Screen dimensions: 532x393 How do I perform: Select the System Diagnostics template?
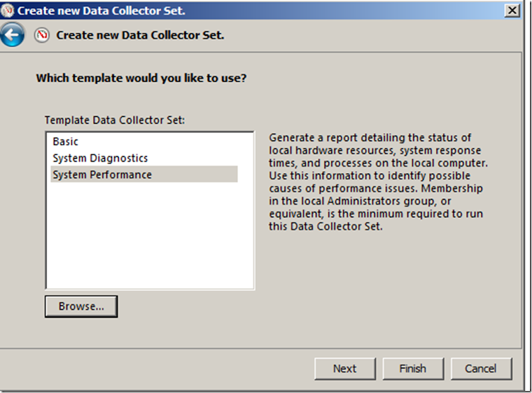100,158
